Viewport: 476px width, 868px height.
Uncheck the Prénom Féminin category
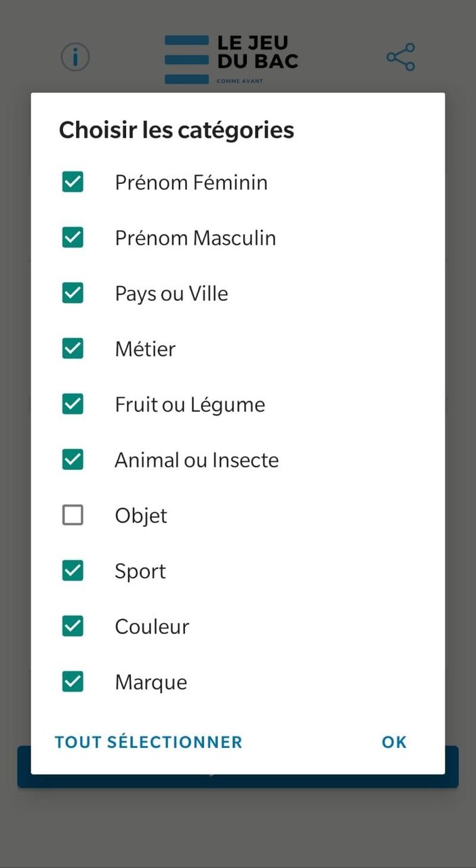point(73,182)
